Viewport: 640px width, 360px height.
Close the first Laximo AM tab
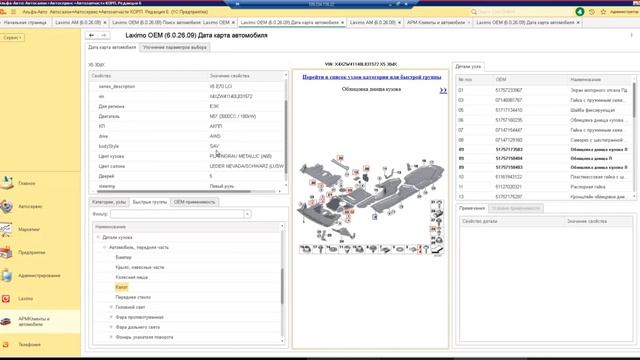tap(105, 22)
